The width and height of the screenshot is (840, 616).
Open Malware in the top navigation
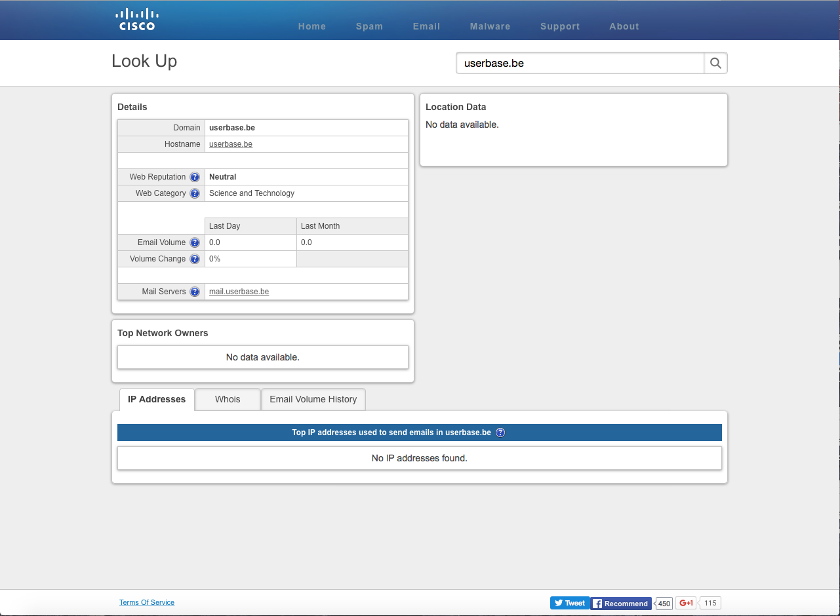pos(490,26)
